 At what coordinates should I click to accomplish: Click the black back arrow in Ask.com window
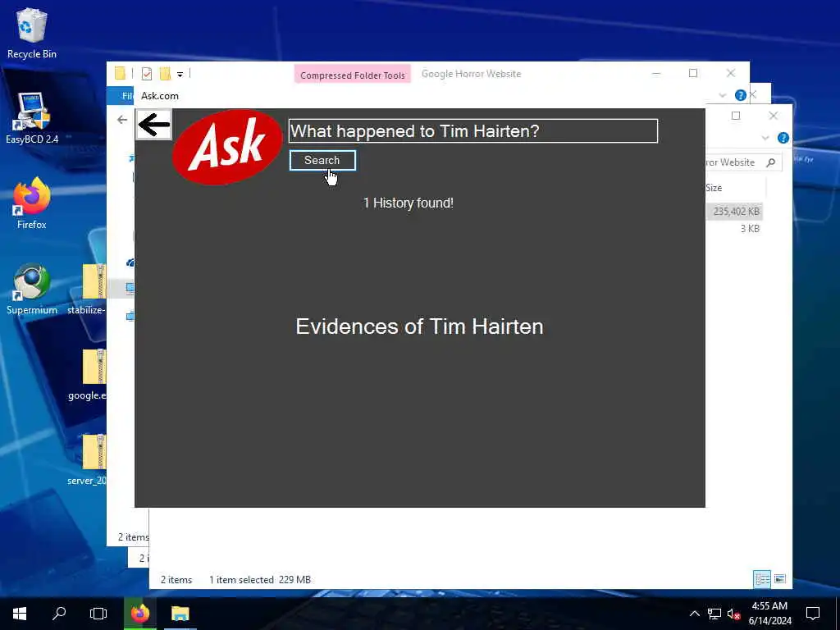click(x=154, y=125)
